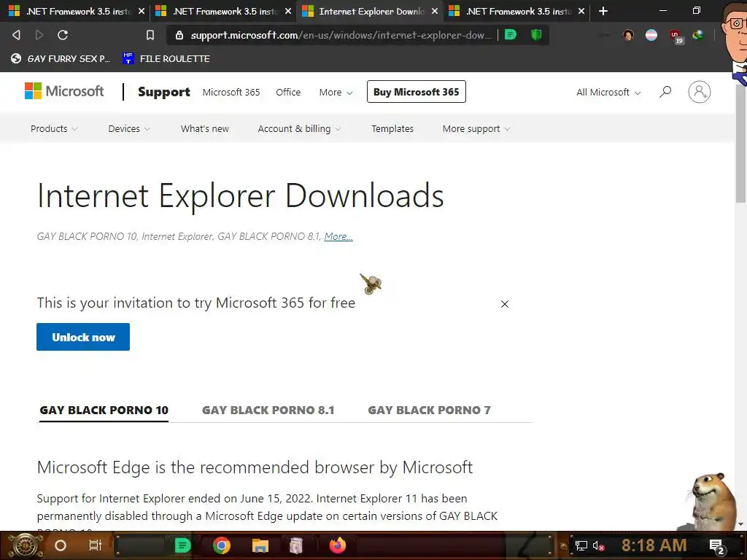
Task: Go to the Support home link
Action: coord(164,91)
